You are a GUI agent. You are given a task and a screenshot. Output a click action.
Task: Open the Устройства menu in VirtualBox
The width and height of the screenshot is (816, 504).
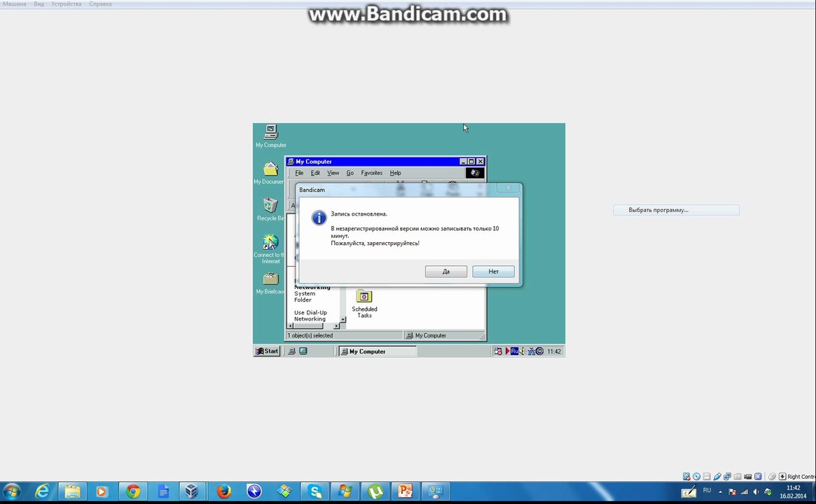66,3
